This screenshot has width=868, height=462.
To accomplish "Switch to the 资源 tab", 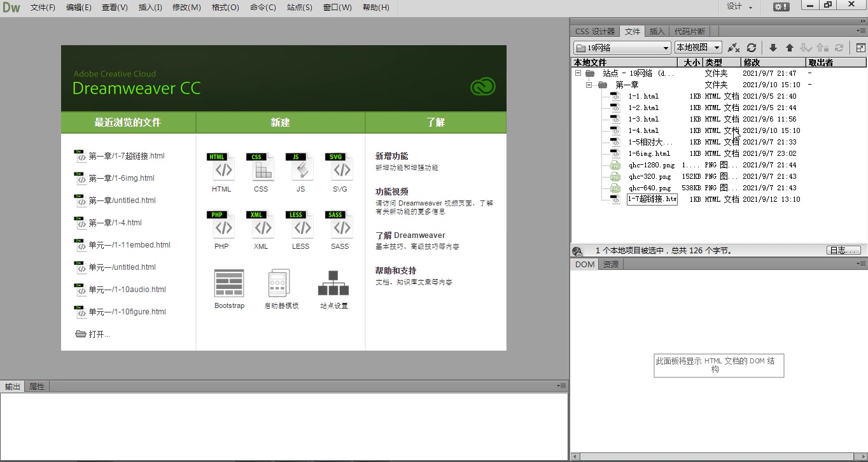I will pos(611,264).
